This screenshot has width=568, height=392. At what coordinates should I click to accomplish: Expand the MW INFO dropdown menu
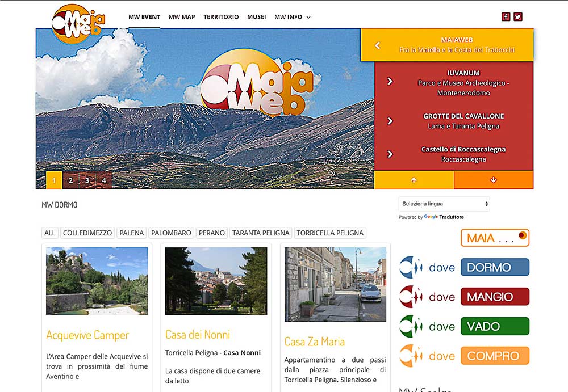[x=293, y=17]
